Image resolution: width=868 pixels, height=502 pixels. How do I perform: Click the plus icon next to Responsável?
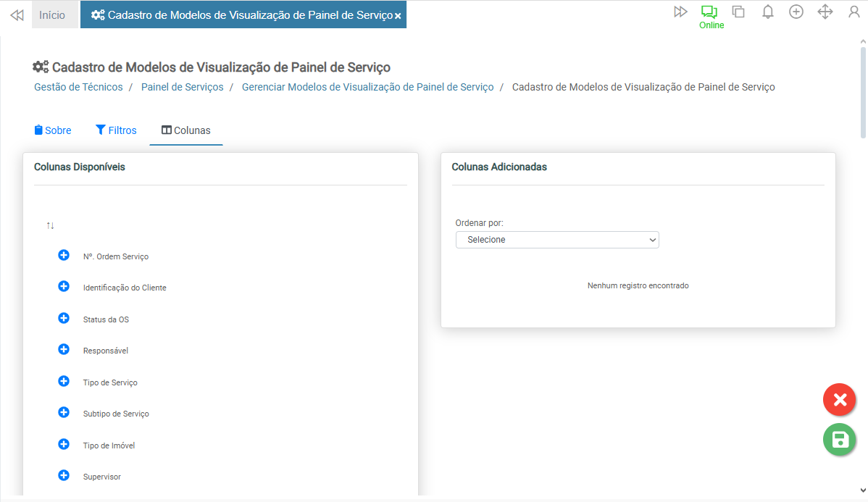(x=64, y=350)
